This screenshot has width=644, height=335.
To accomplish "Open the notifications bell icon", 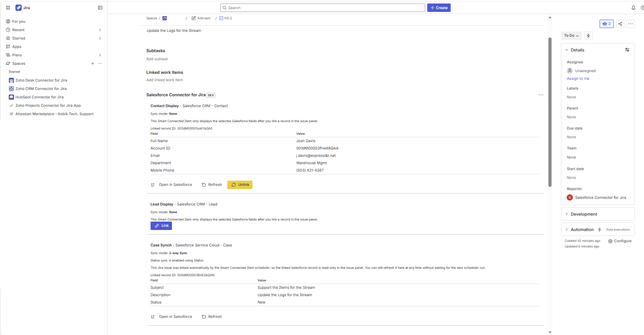I will (633, 8).
